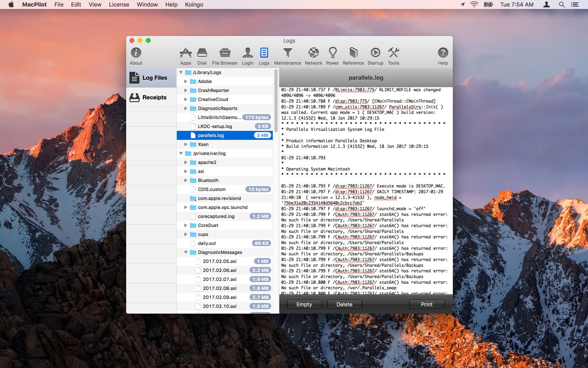
Task: Open the Power settings section
Action: coord(332,55)
